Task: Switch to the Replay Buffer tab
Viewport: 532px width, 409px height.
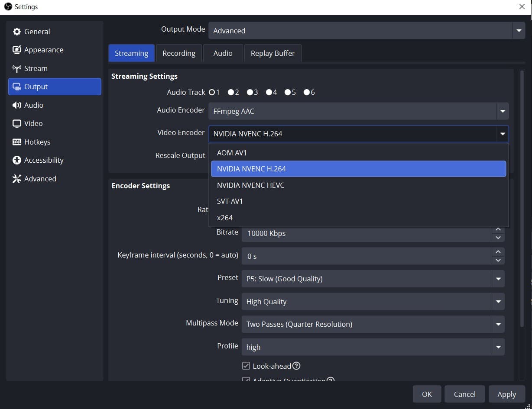Action: click(x=272, y=53)
